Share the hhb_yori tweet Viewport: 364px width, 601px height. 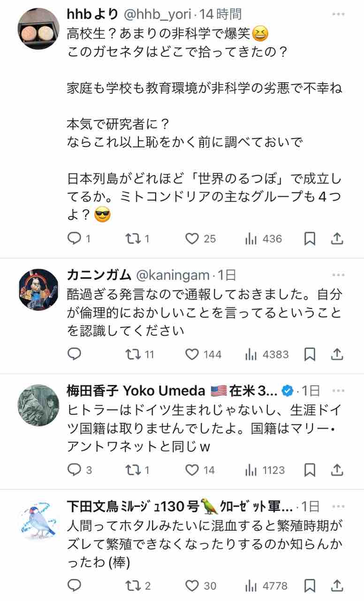pos(337,239)
